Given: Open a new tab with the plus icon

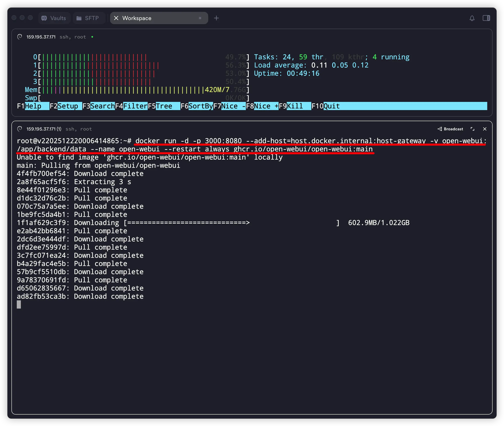Looking at the screenshot, I should tap(216, 18).
